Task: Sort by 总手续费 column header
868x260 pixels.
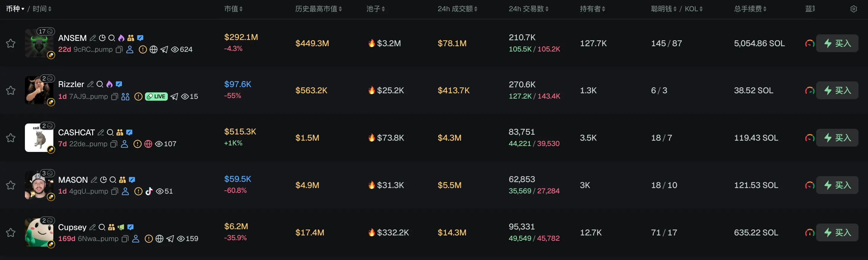Action: click(750, 9)
